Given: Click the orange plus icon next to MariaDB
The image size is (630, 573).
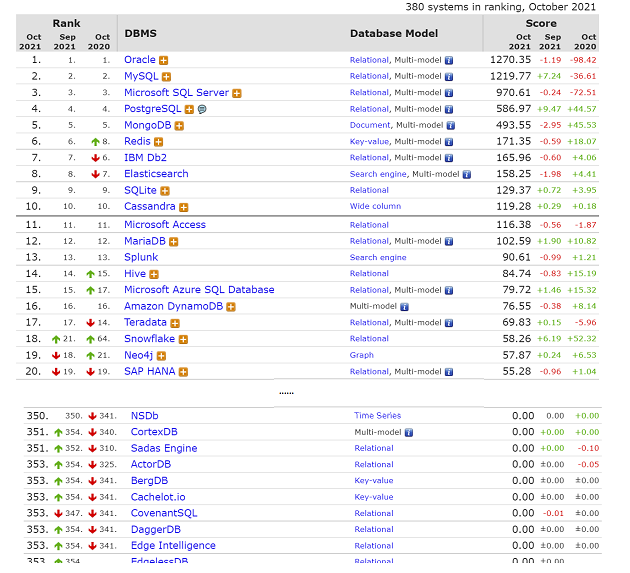Looking at the screenshot, I should tap(174, 242).
